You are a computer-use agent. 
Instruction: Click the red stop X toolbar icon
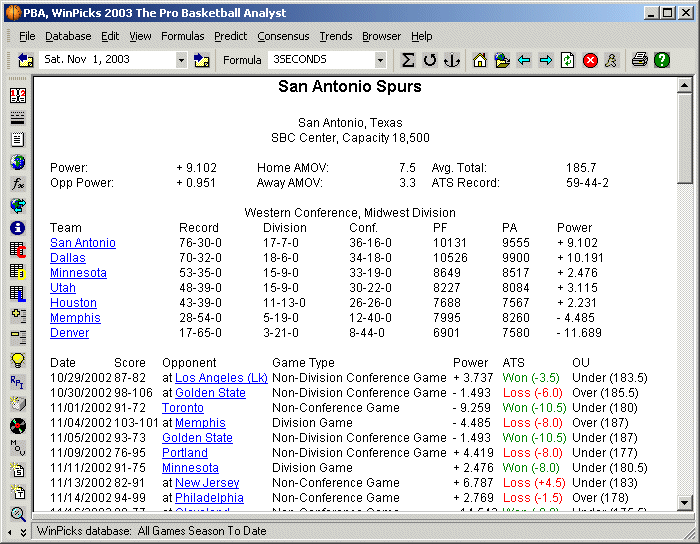pyautogui.click(x=590, y=60)
